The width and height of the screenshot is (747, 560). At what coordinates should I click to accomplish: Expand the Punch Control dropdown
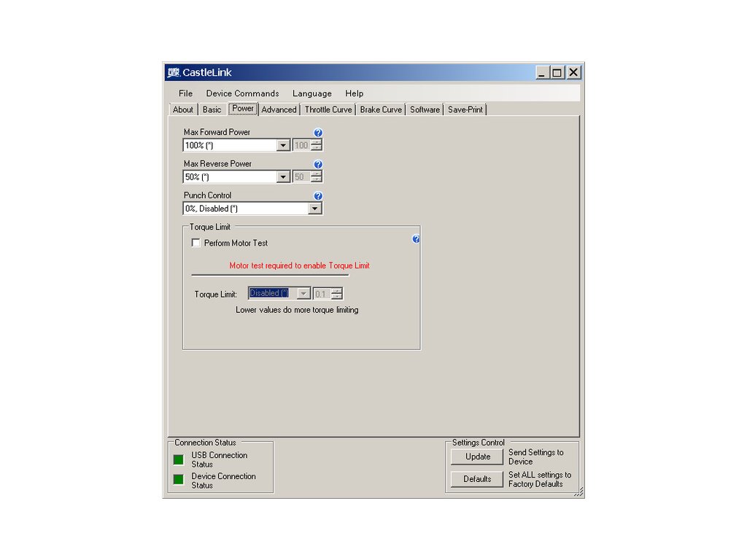click(x=315, y=209)
